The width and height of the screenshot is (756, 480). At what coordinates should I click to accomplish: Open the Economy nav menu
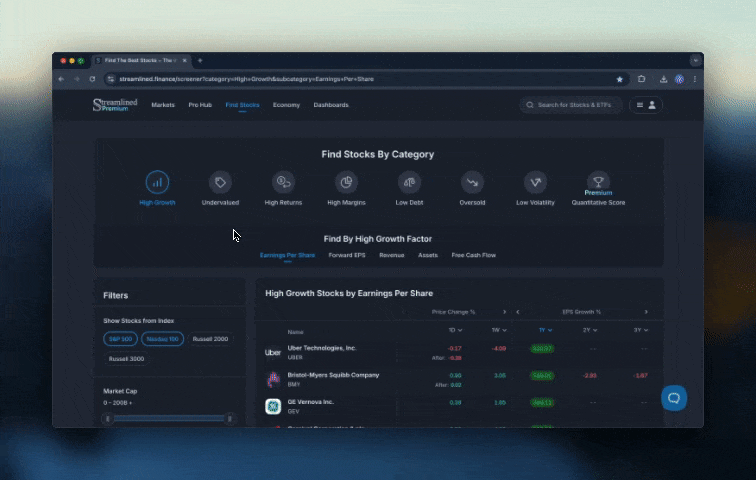[286, 105]
